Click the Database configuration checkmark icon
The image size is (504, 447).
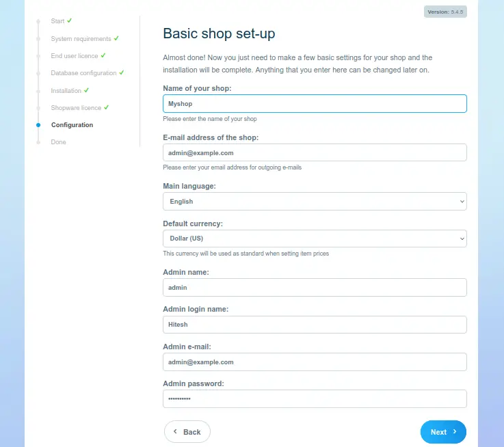122,72
